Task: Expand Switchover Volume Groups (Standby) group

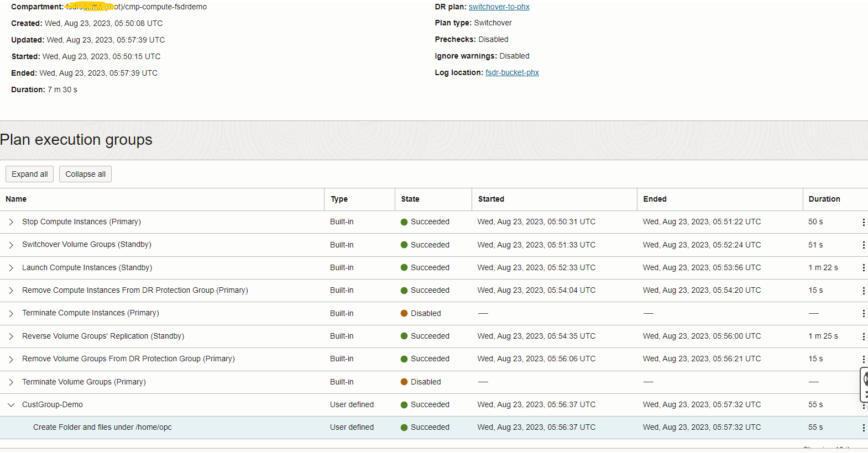Action: (x=11, y=245)
